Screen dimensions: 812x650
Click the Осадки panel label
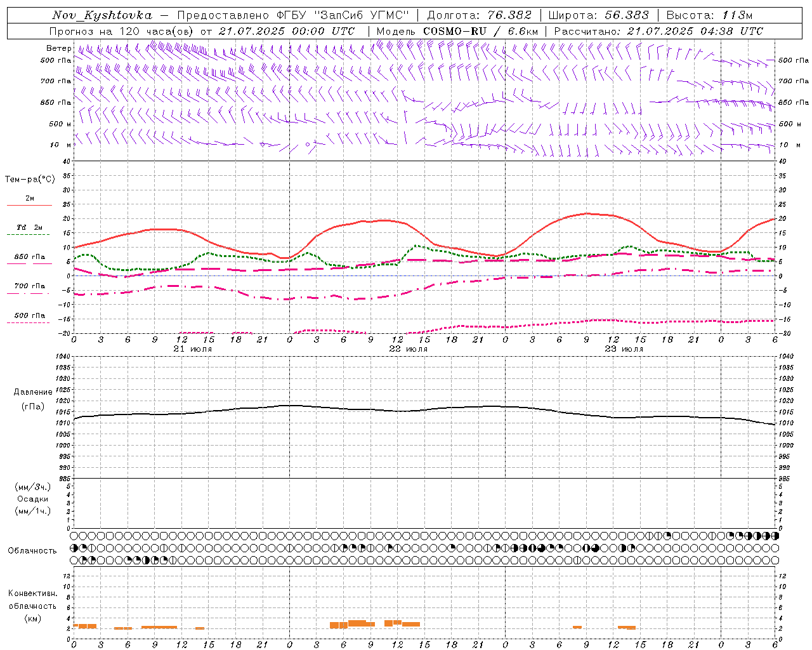(33, 499)
